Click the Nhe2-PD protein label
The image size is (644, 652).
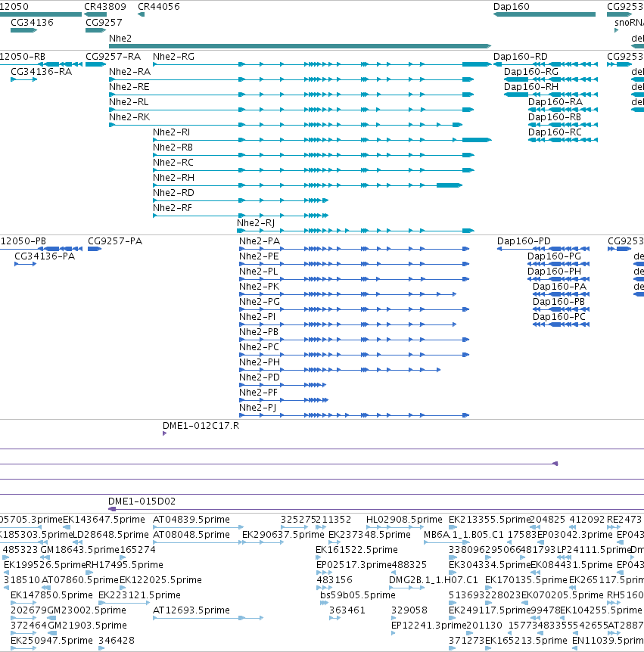click(260, 377)
